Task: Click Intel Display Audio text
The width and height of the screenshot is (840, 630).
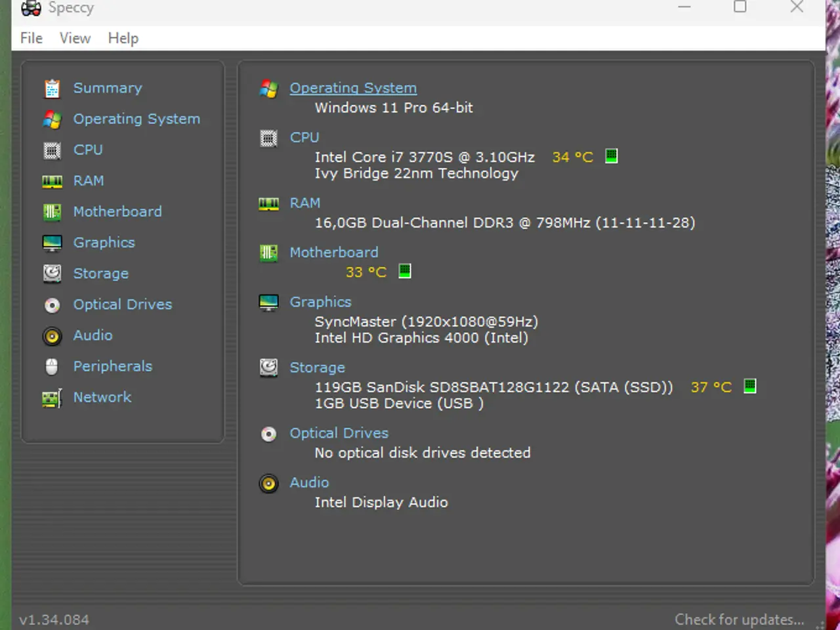Action: click(x=381, y=502)
